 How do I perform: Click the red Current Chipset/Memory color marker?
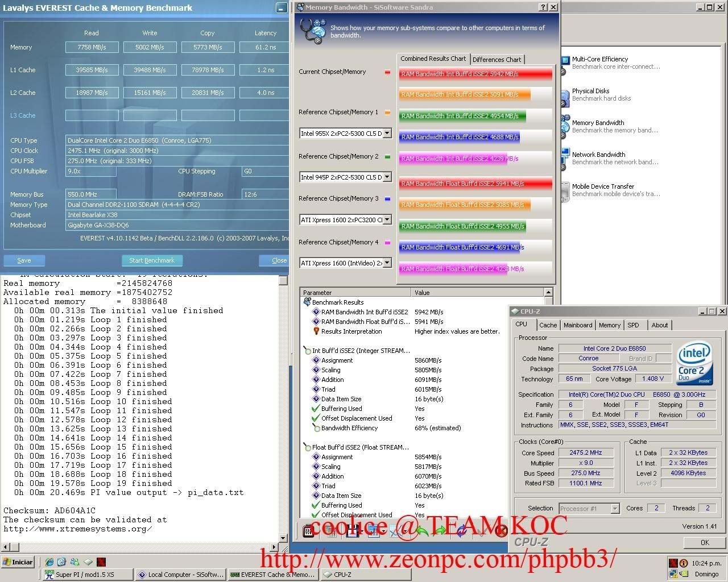click(387, 72)
